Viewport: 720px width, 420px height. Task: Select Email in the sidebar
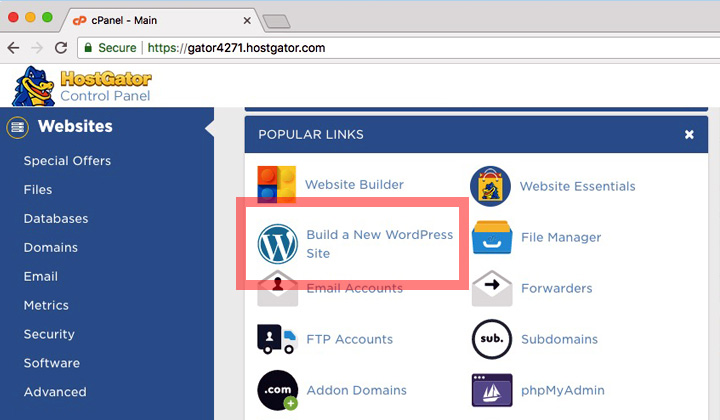click(x=41, y=276)
